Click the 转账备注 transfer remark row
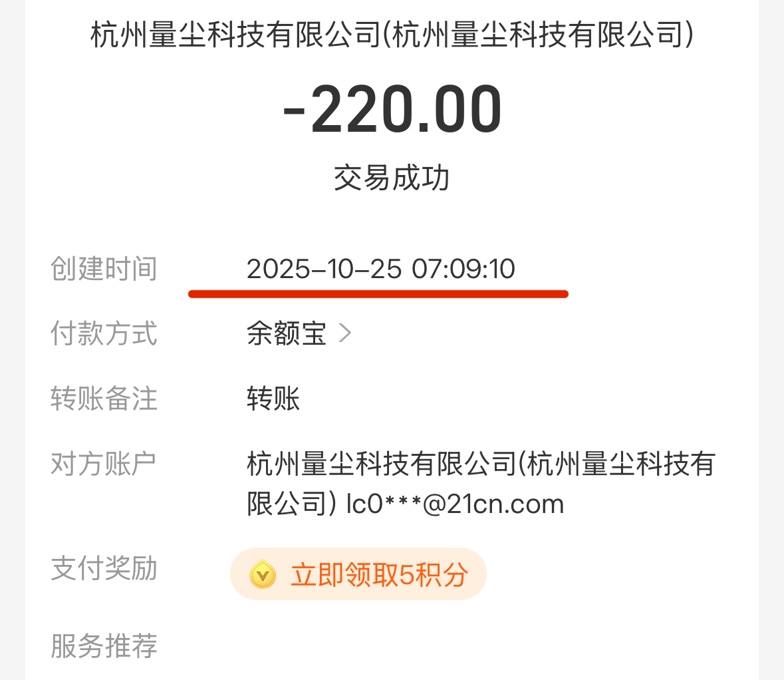This screenshot has width=784, height=680. 104,399
